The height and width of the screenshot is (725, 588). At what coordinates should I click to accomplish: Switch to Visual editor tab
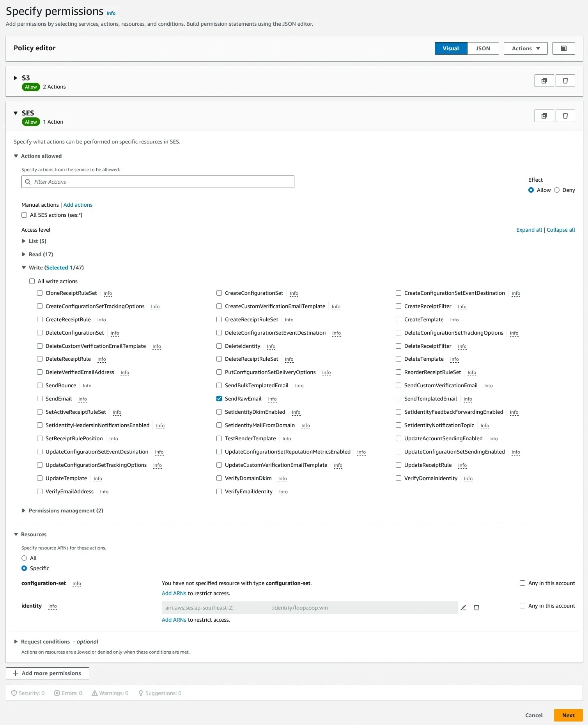pyautogui.click(x=451, y=48)
